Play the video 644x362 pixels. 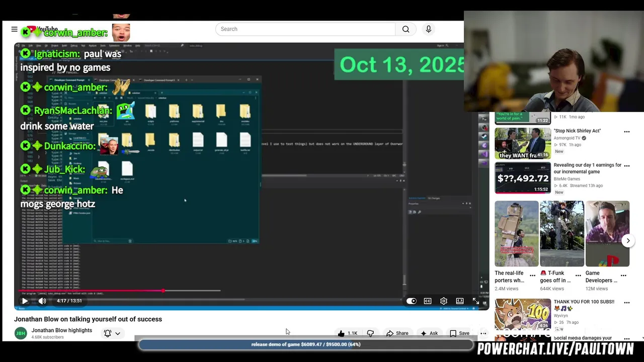coord(25,301)
